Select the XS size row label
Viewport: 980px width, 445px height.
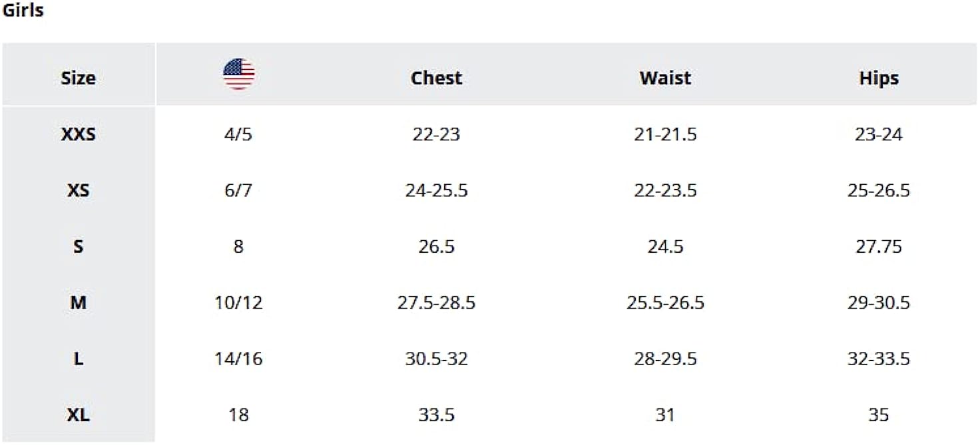point(78,191)
